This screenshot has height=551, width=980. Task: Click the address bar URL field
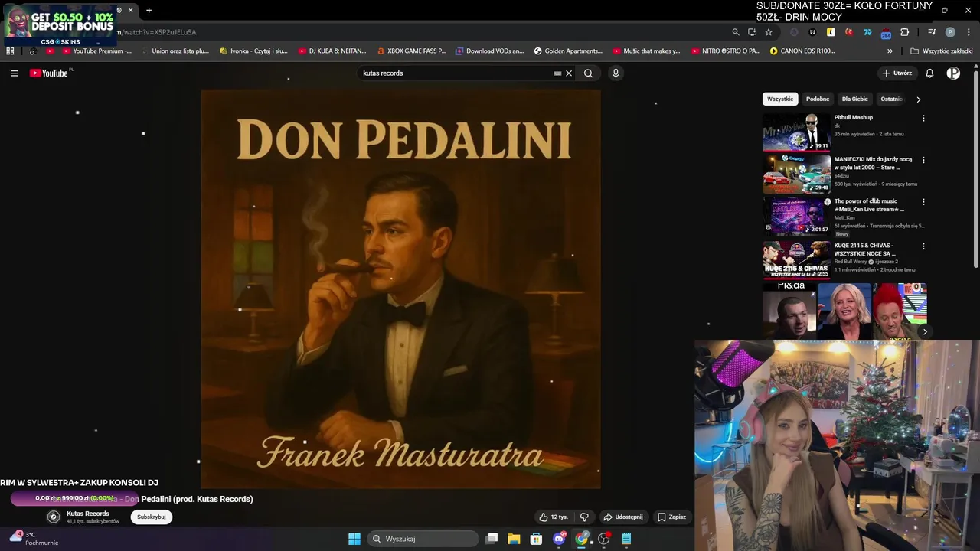(421, 32)
